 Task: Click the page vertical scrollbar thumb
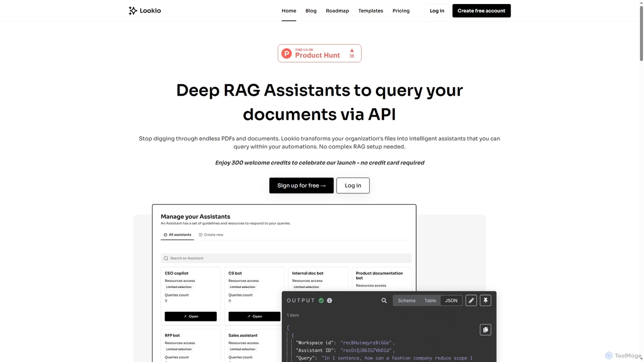(x=641, y=33)
